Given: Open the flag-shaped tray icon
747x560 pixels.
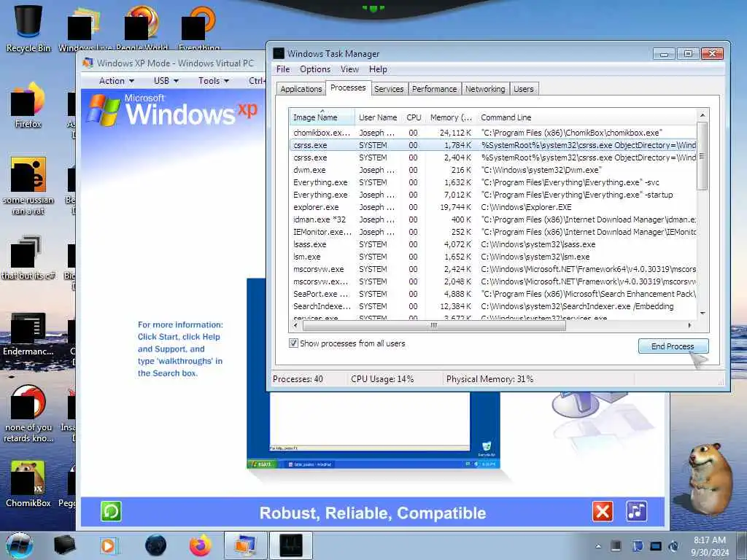Looking at the screenshot, I should (638, 546).
